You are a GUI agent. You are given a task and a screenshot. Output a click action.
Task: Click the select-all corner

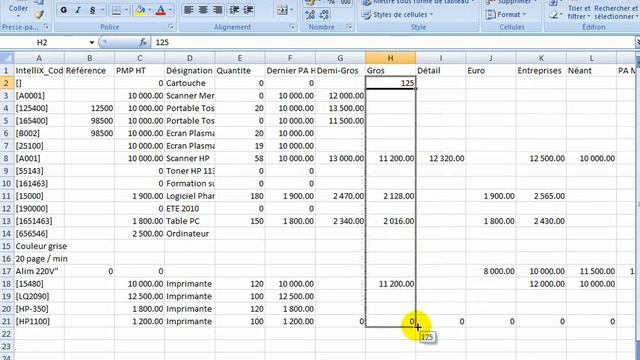(7, 58)
